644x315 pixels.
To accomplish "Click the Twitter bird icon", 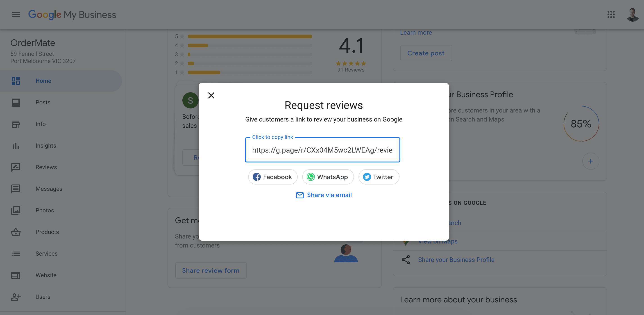I will 367,177.
